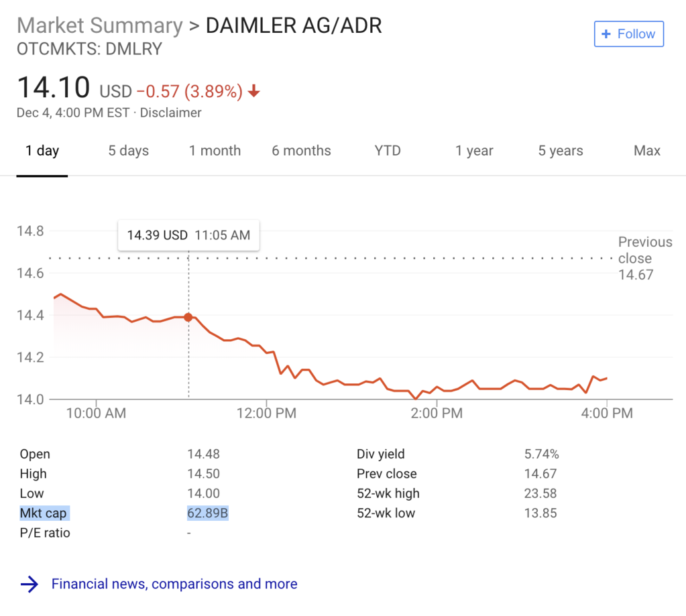686x616 pixels.
Task: Follow the DAIMLER AG/ADR stock
Action: click(x=629, y=34)
